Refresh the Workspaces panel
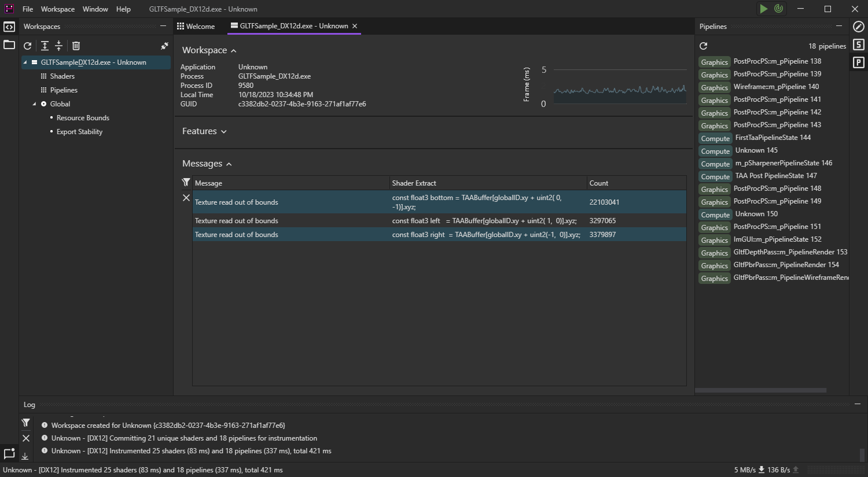Viewport: 868px width, 477px height. click(x=27, y=46)
